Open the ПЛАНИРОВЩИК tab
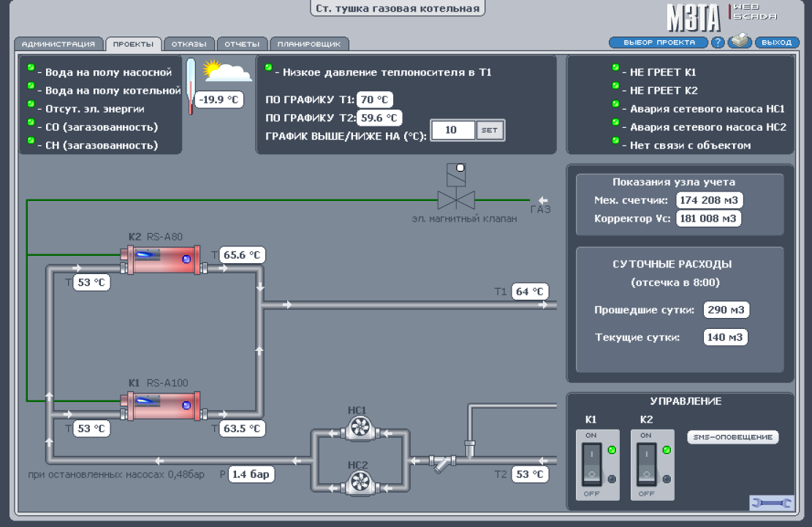 [x=309, y=44]
